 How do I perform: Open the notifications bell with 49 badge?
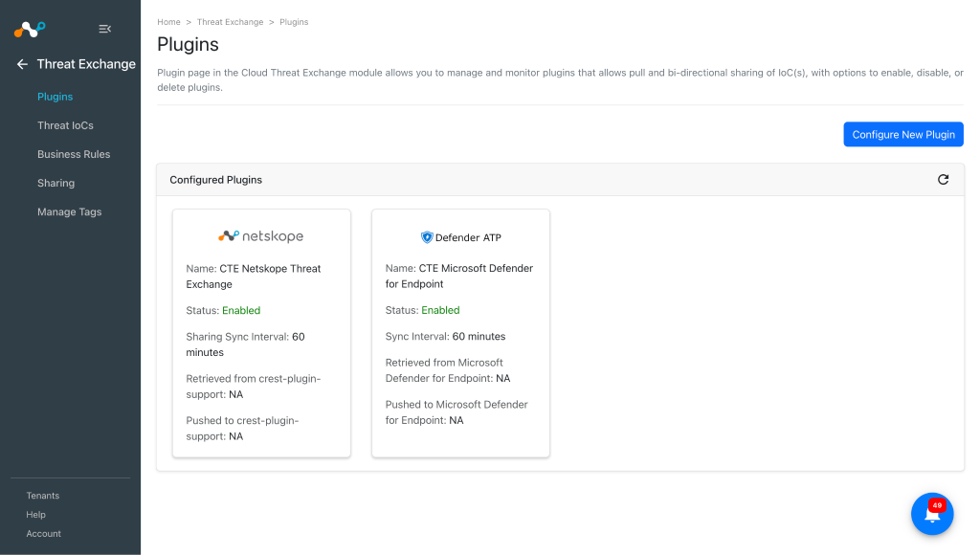click(x=932, y=514)
